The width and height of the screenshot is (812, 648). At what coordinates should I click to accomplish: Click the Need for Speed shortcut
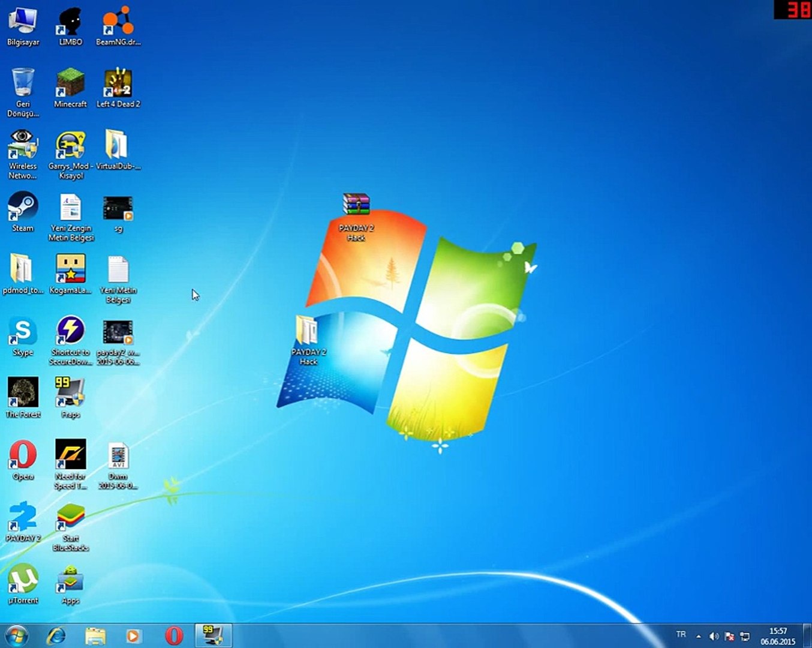[70, 464]
